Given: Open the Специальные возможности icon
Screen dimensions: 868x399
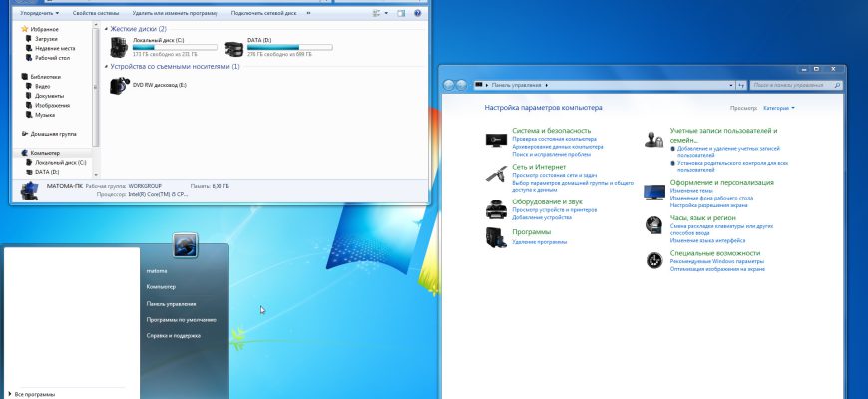Looking at the screenshot, I should point(654,260).
